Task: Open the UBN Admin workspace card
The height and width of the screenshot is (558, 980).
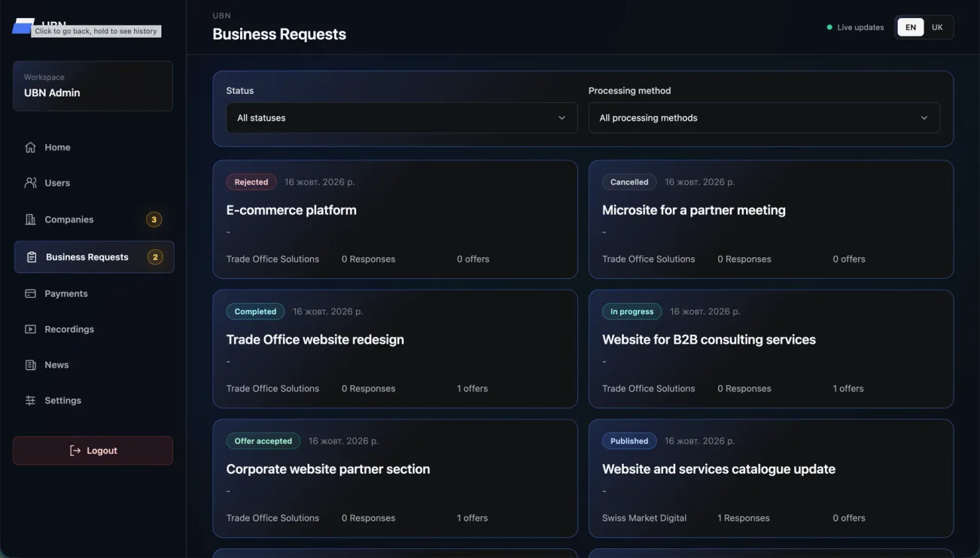Action: coord(93,86)
